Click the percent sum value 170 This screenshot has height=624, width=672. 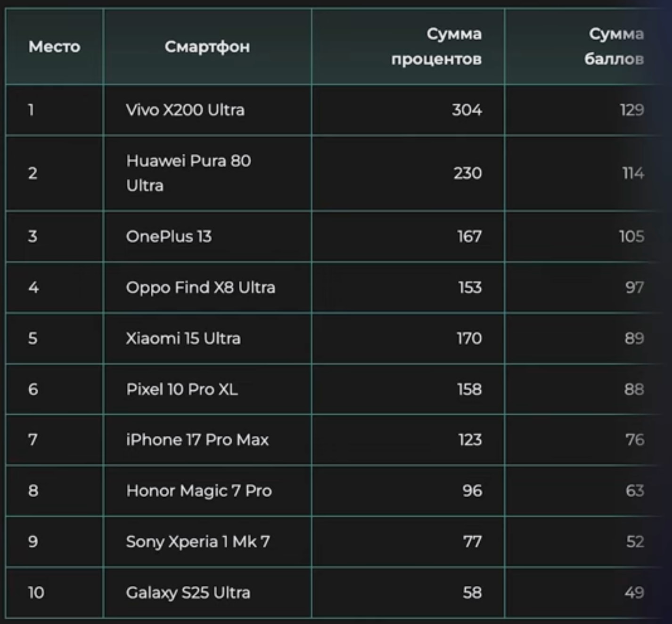[x=469, y=338]
